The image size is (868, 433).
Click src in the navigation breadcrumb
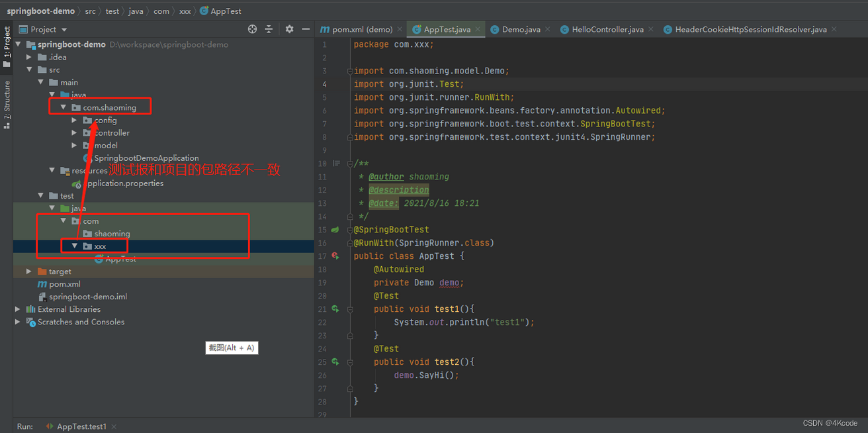90,11
